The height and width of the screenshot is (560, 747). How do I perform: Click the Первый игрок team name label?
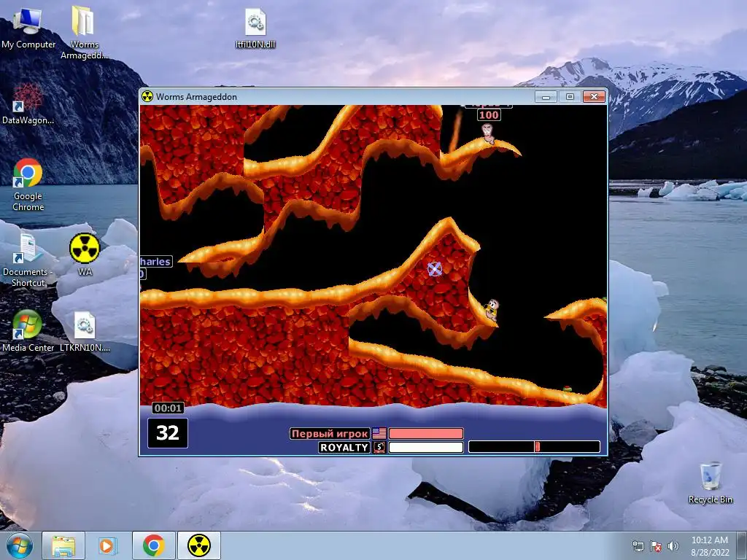point(330,433)
